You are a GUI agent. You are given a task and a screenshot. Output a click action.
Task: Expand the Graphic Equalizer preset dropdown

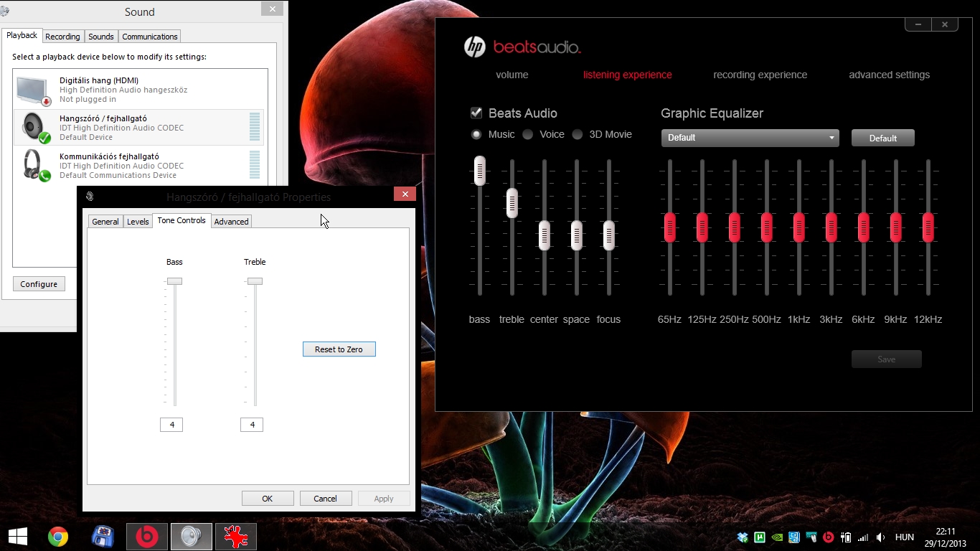750,138
